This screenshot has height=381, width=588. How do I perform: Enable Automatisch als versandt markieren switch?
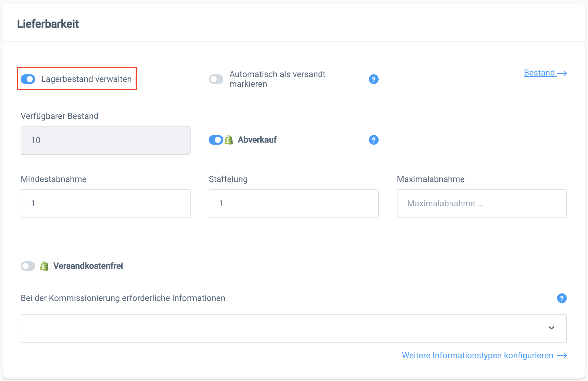(216, 79)
